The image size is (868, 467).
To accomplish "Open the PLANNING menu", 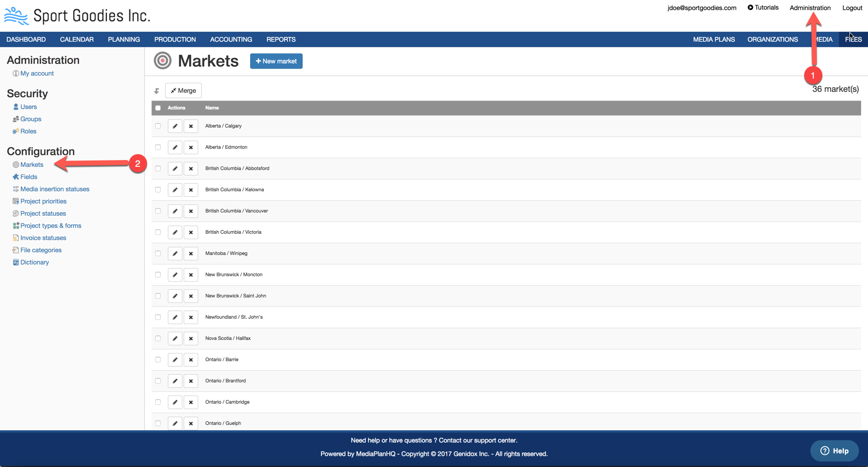I will click(123, 39).
